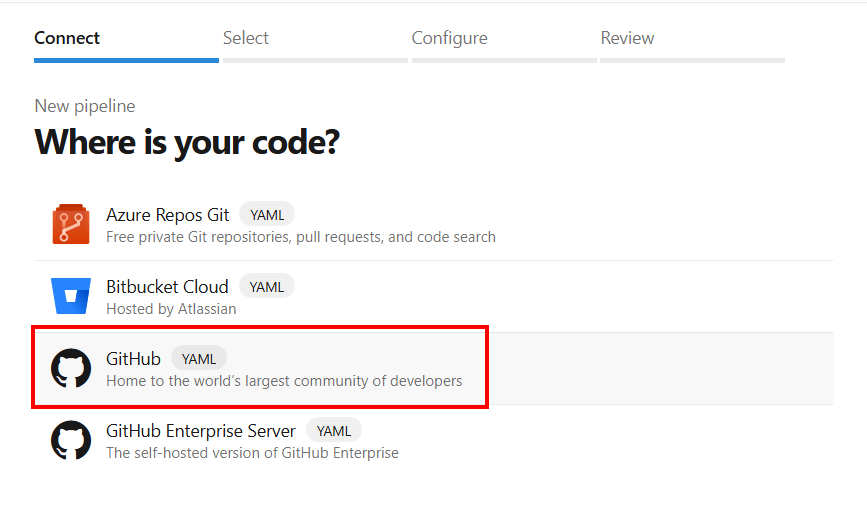Click 'Hosted by Atlassian' description text
867x507 pixels.
[x=171, y=309]
